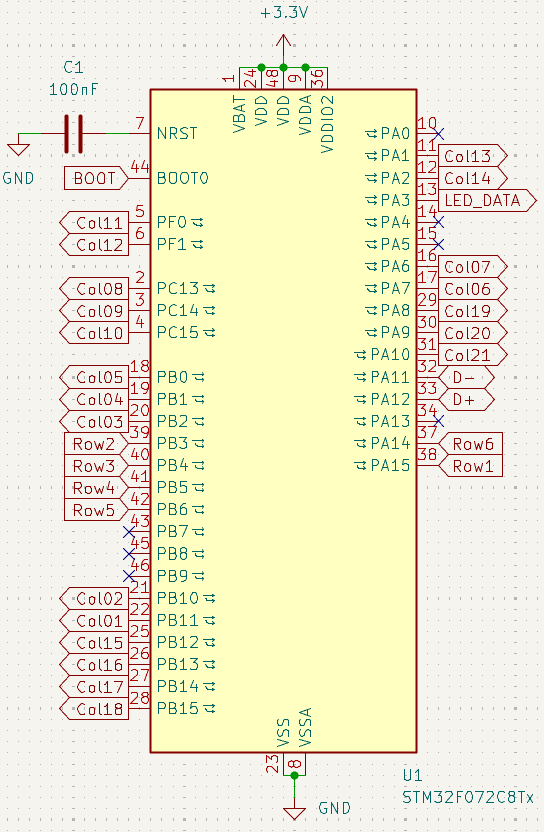Viewport: 544px width, 832px height.
Task: Select the Row6 label on PA14
Action: pyautogui.click(x=470, y=443)
